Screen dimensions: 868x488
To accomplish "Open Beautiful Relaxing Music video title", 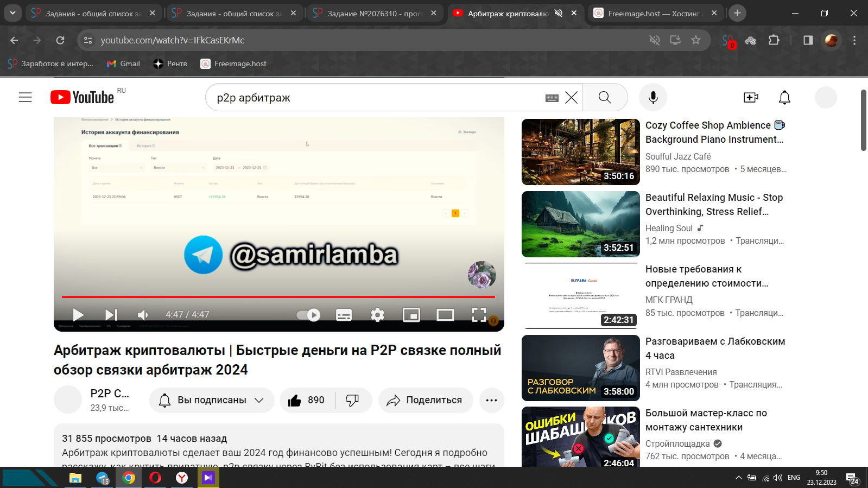I will 714,205.
